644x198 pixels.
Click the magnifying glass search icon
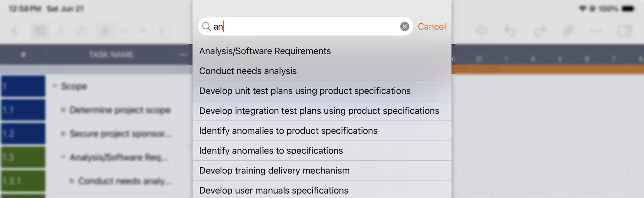(206, 27)
